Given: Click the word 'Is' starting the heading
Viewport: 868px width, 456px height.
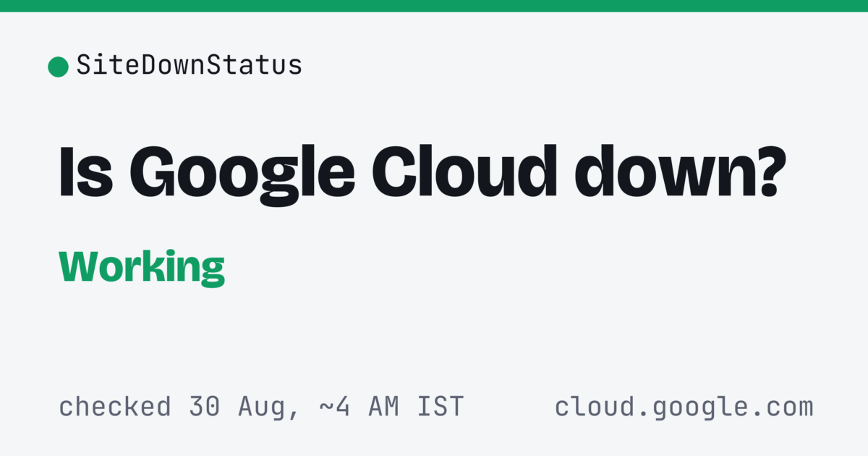Looking at the screenshot, I should (x=85, y=173).
